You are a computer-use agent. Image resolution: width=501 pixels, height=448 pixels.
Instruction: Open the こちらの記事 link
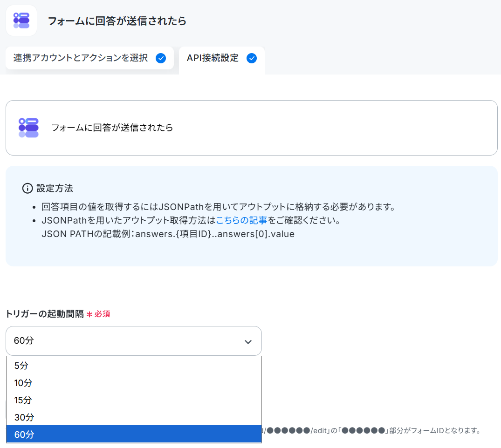tap(241, 220)
